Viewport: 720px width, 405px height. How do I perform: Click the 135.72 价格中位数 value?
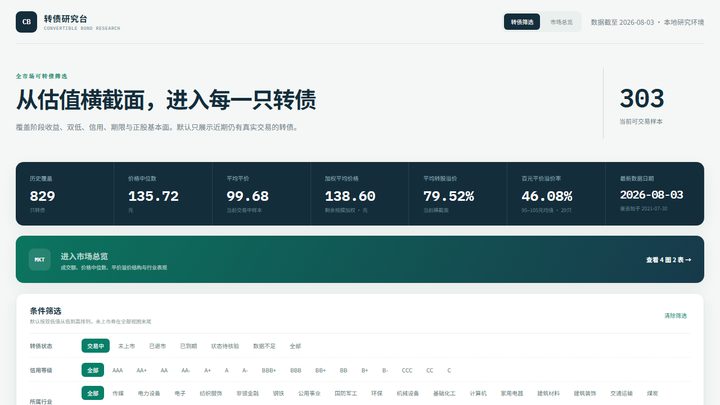[x=153, y=197]
